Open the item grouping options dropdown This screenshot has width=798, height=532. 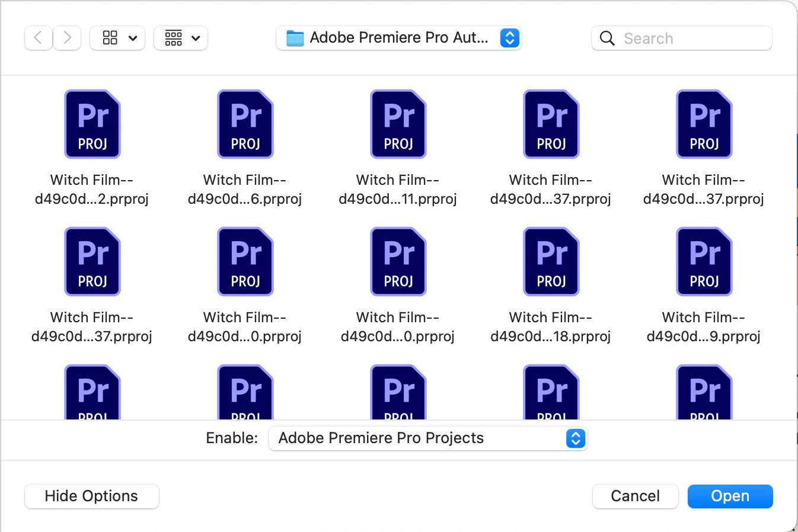[x=181, y=38]
